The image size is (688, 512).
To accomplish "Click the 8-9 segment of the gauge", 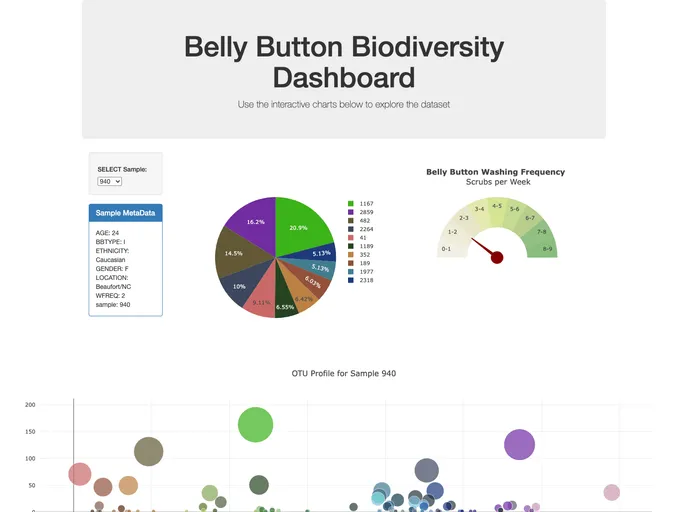I will pos(546,246).
